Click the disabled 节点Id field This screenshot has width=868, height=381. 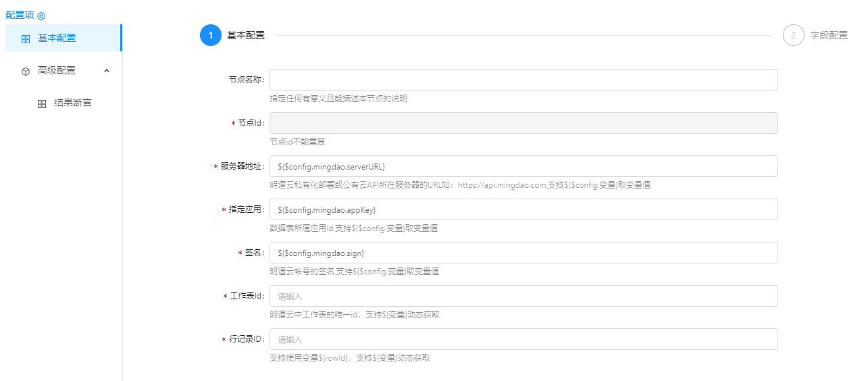[x=523, y=123]
